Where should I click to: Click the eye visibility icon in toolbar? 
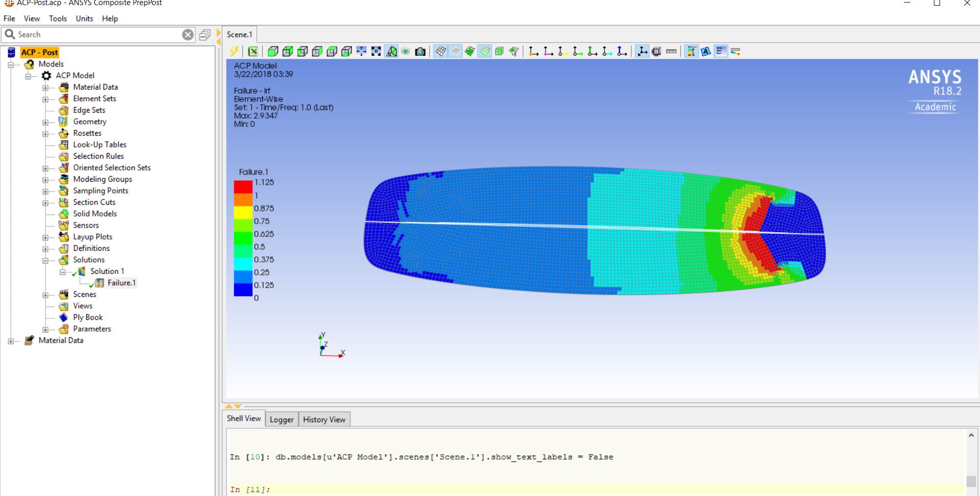[405, 51]
